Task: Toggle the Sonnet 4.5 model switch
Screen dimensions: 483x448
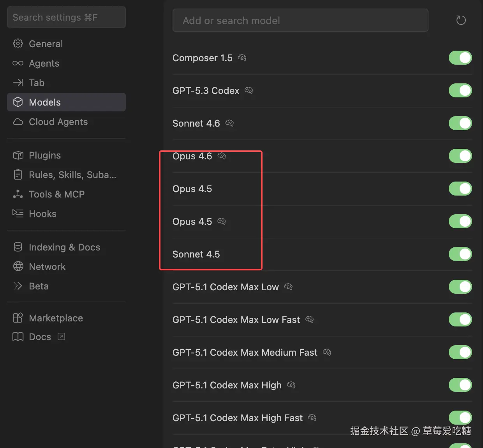Action: pos(460,254)
